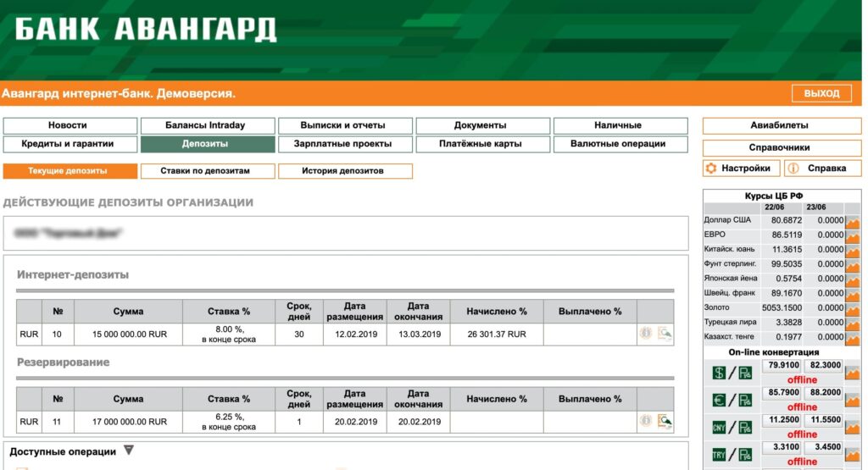Open chart icon beside 82.3000 conversion rate
Viewport: 868px width, 470px height.
coord(853,373)
